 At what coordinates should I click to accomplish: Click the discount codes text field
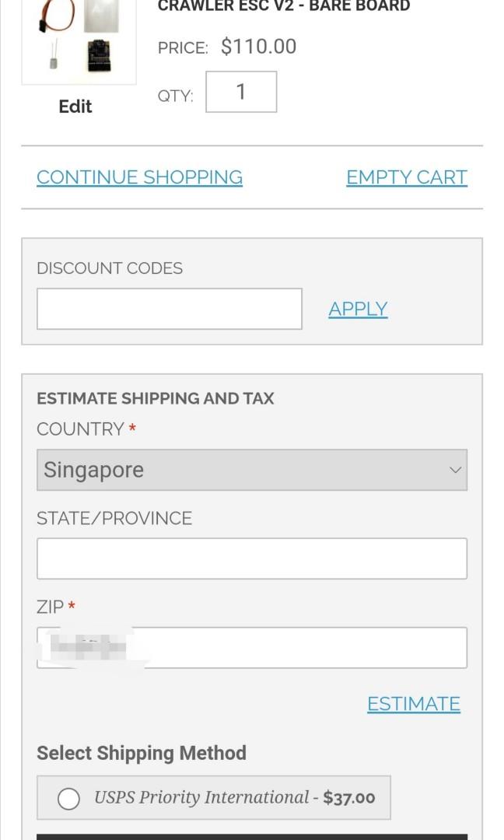point(170,309)
